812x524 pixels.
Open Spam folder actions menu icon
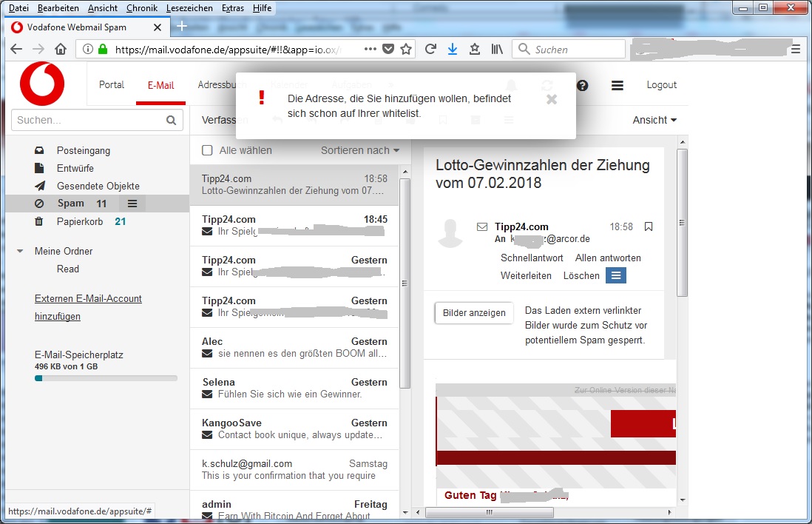[132, 204]
